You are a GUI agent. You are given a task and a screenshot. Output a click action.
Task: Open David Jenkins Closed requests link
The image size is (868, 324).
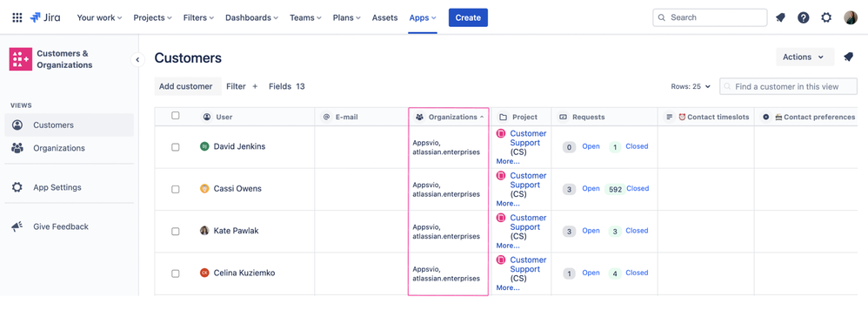[637, 146]
